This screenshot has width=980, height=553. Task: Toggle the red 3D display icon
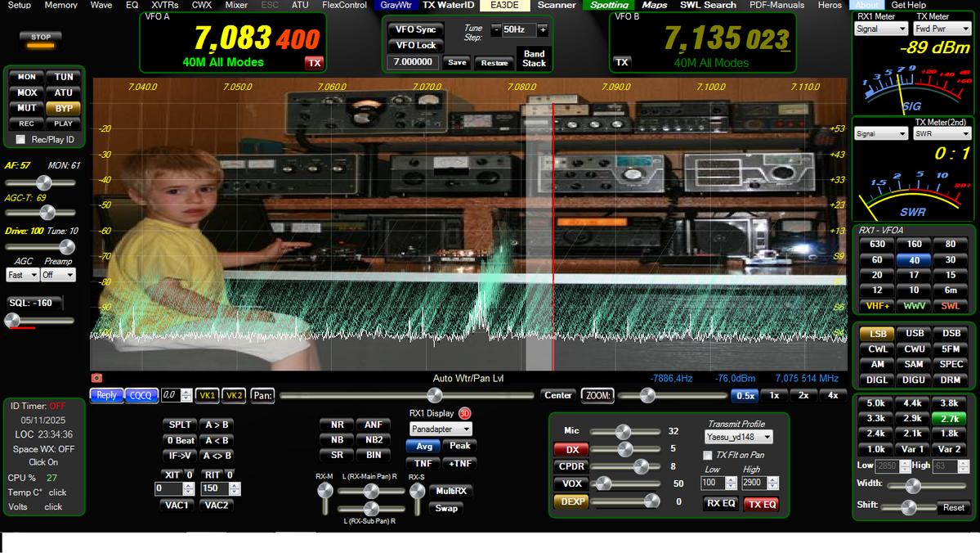pos(465,413)
